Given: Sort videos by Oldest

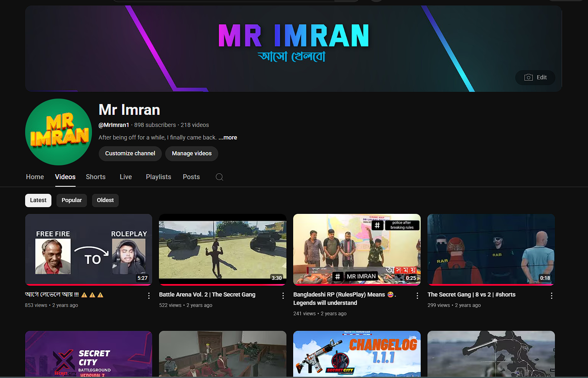Looking at the screenshot, I should coord(105,200).
